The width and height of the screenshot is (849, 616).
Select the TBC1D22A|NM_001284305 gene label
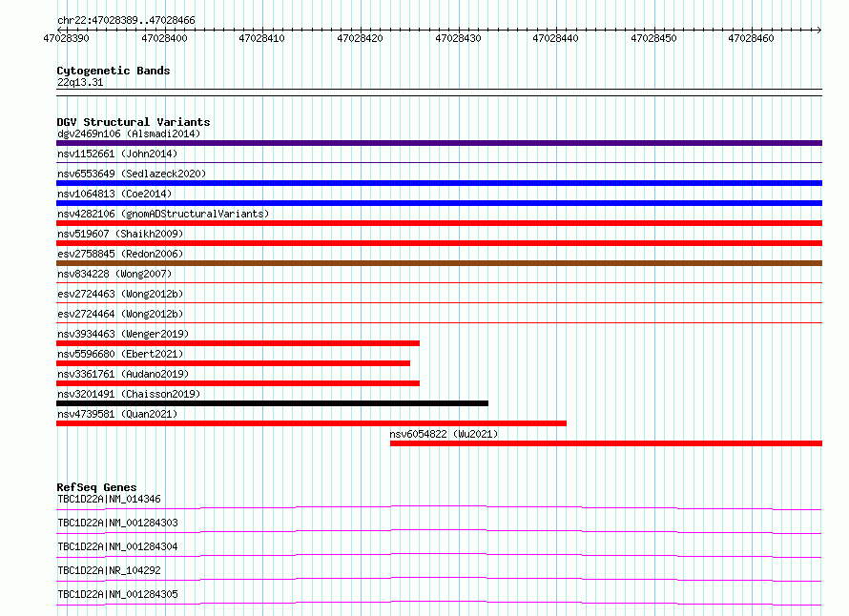[117, 594]
